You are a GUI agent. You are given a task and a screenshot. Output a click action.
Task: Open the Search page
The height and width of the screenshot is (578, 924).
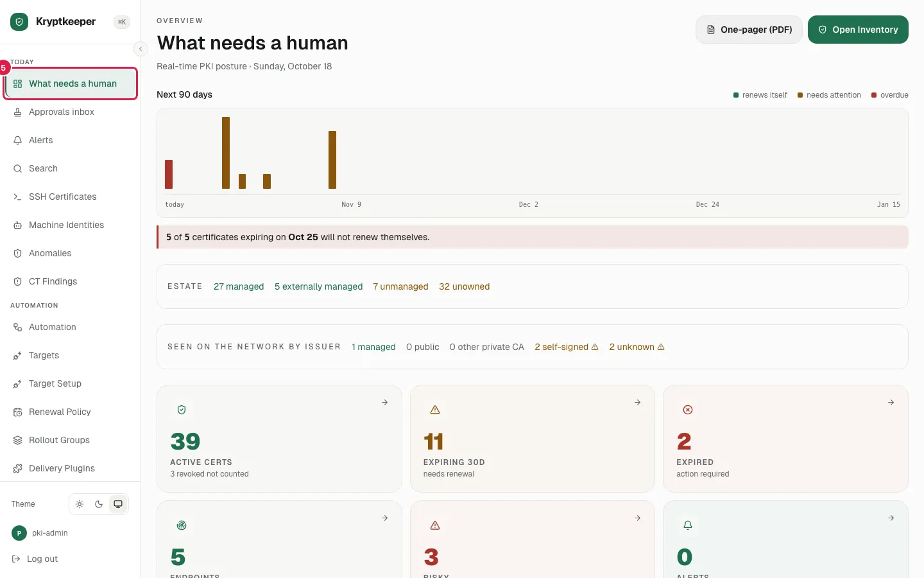point(71,168)
